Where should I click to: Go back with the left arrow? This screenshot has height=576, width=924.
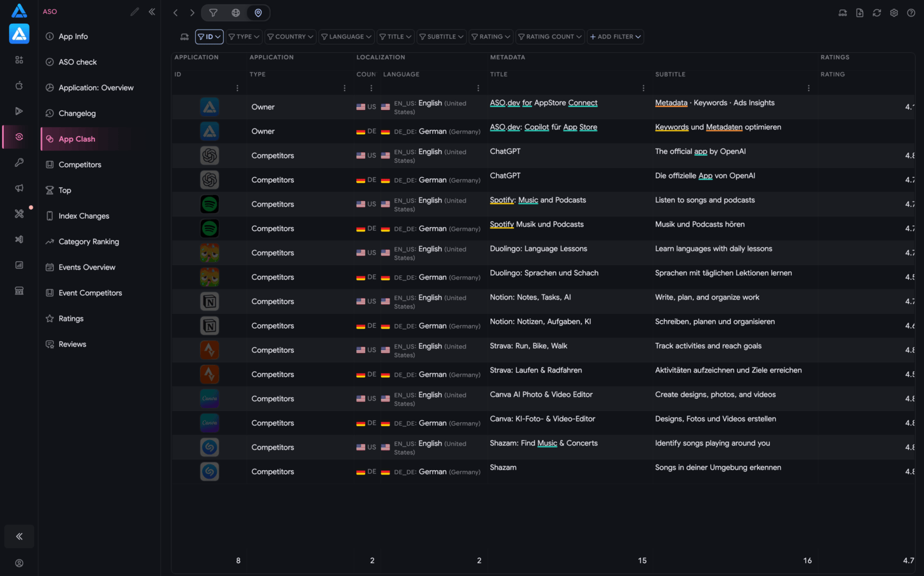coord(175,13)
